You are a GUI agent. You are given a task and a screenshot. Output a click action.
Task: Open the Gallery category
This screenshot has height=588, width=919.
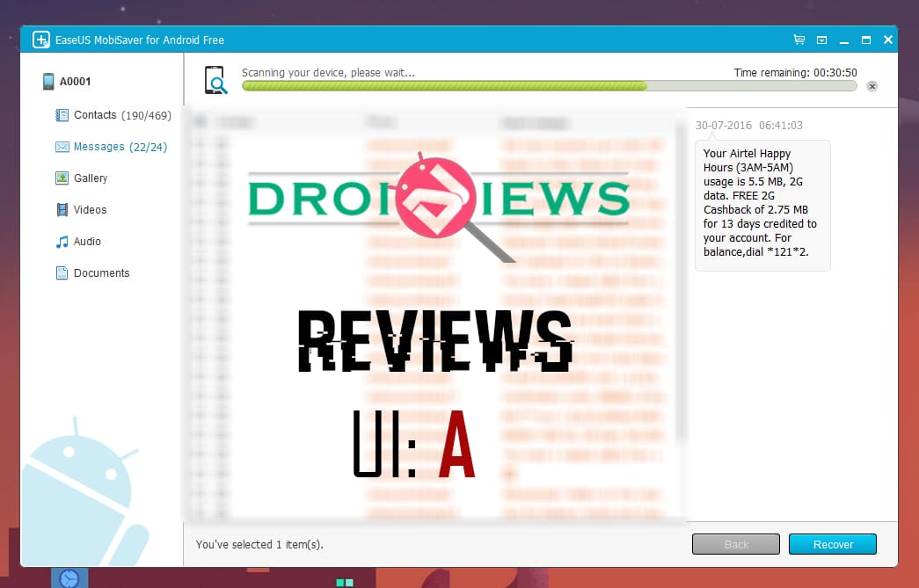tap(82, 178)
